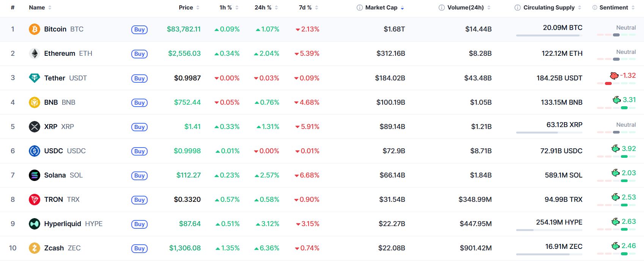
Task: Click Bitcoin's circulating supply progress bar
Action: 549,35
